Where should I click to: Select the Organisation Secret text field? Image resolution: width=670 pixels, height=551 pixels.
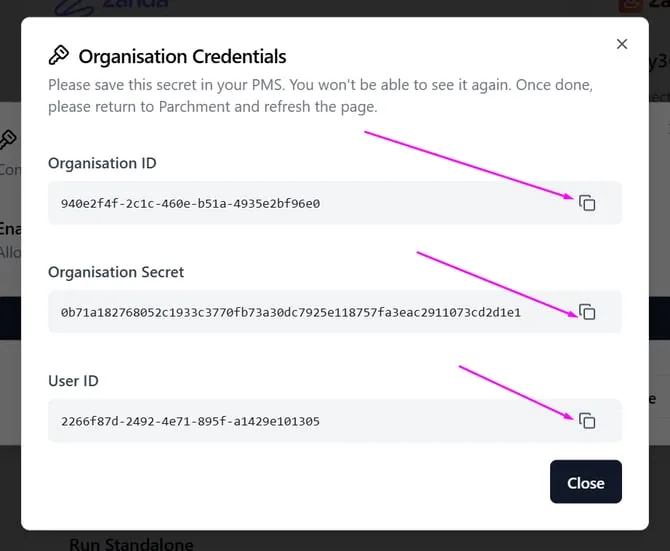click(x=335, y=312)
